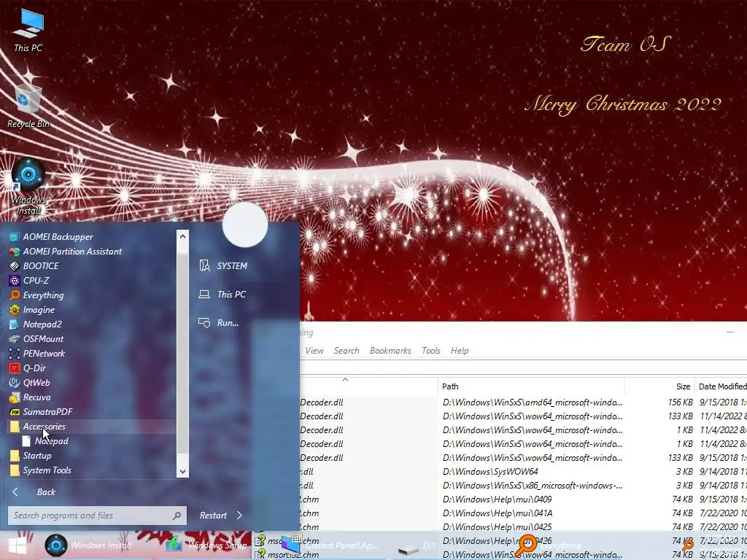Viewport: 747px width, 560px height.
Task: Click the Restart button
Action: point(213,516)
